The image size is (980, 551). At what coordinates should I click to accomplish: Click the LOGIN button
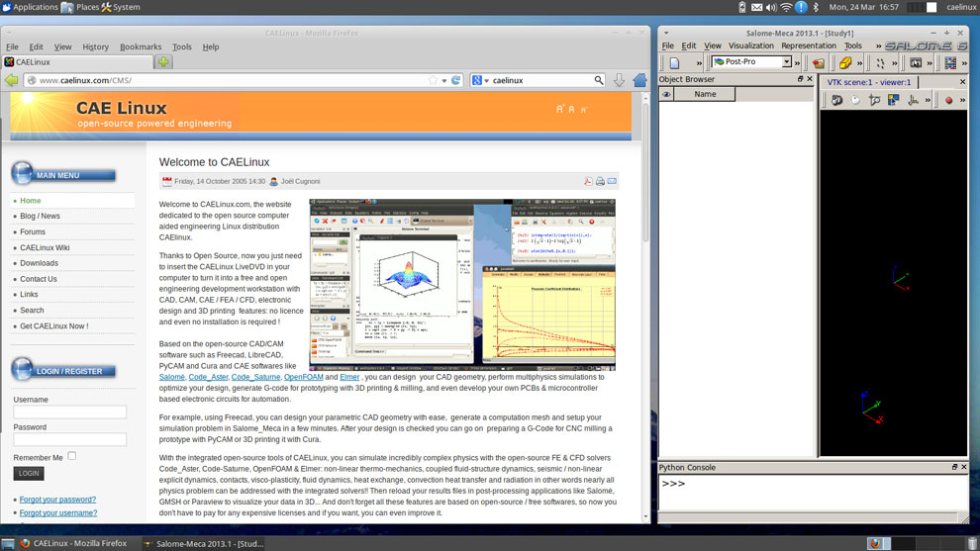(29, 474)
